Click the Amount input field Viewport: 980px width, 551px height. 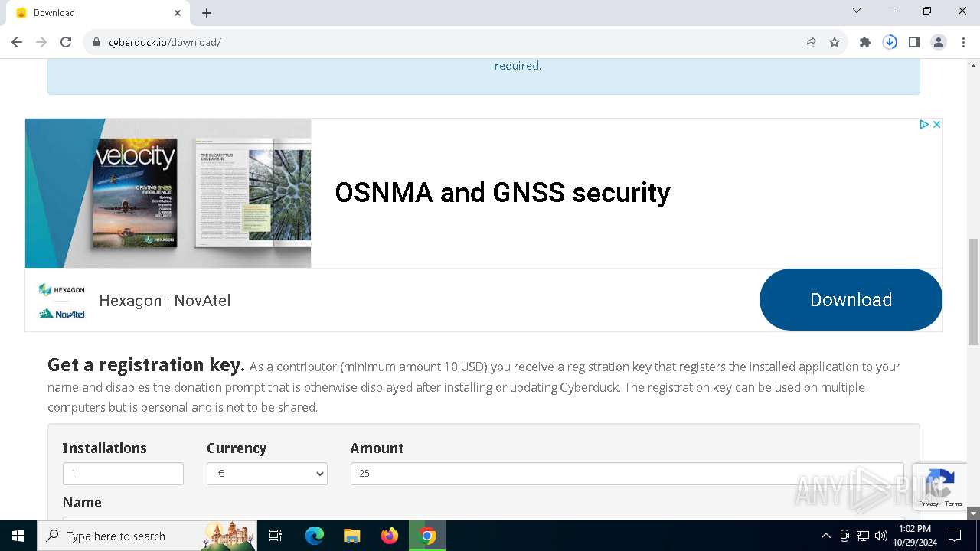627,474
